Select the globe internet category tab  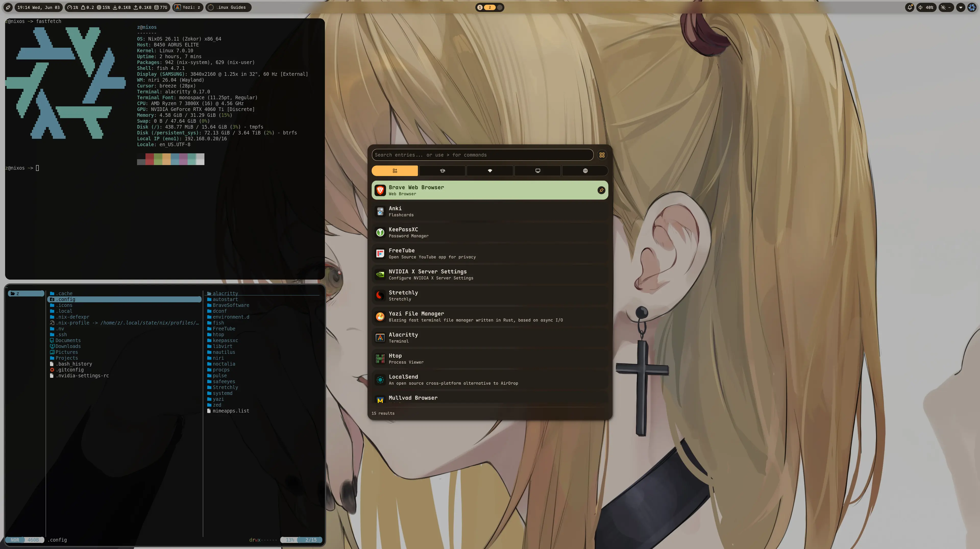coord(585,171)
